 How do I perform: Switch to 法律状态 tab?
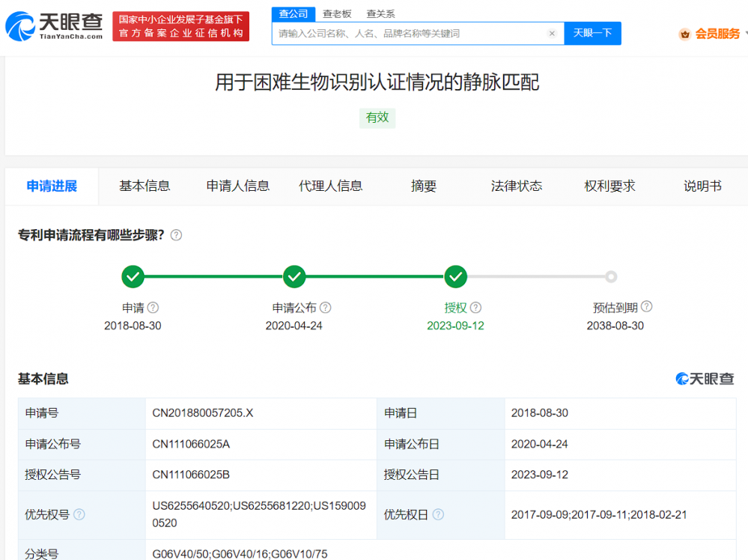517,186
